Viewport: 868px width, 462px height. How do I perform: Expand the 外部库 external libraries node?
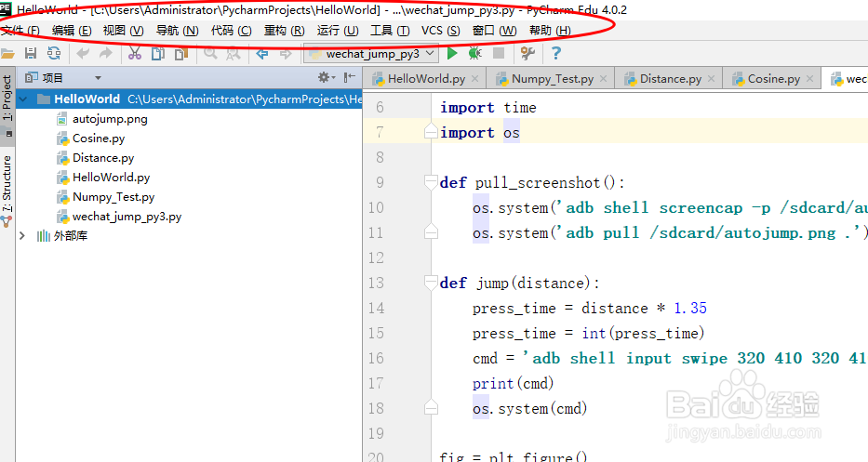[x=22, y=236]
